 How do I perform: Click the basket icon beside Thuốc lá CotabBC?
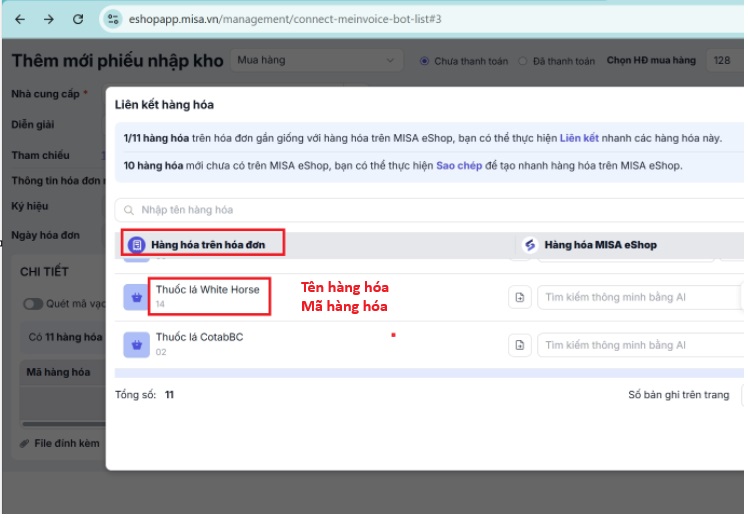click(x=136, y=345)
